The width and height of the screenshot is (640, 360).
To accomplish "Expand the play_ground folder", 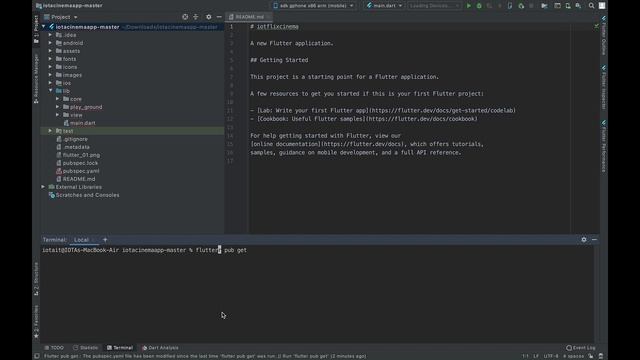I will [58, 107].
